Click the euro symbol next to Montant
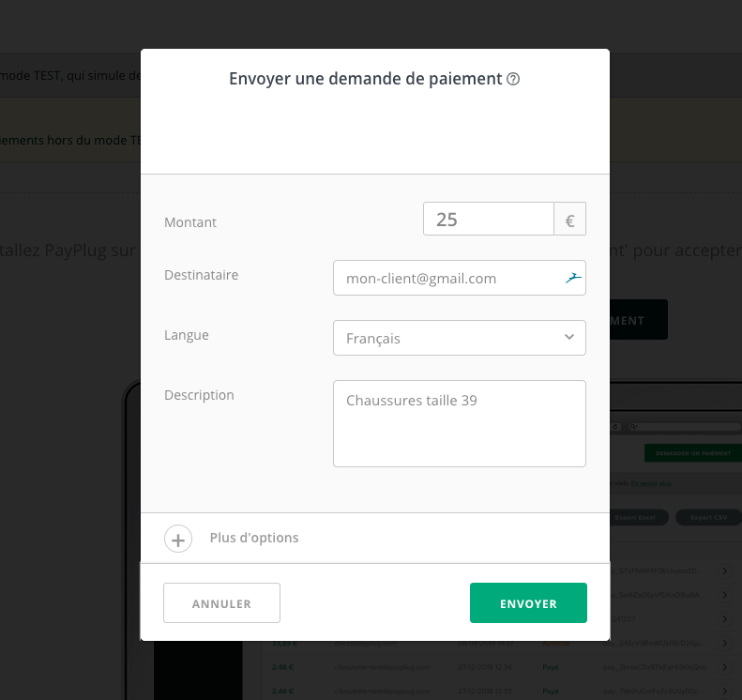The image size is (742, 700). pos(569,221)
